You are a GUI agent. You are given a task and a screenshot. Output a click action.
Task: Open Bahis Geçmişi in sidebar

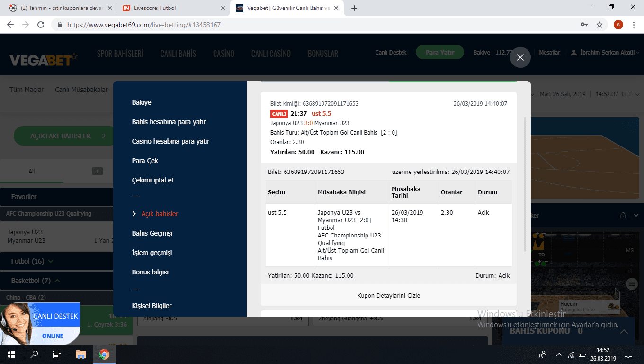(x=152, y=233)
